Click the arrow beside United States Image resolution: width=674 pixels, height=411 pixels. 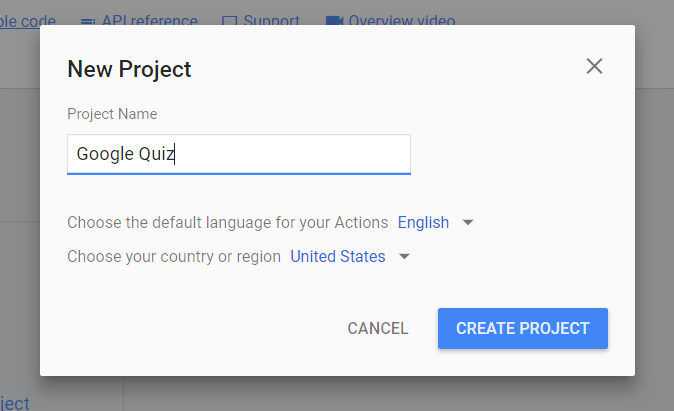404,257
